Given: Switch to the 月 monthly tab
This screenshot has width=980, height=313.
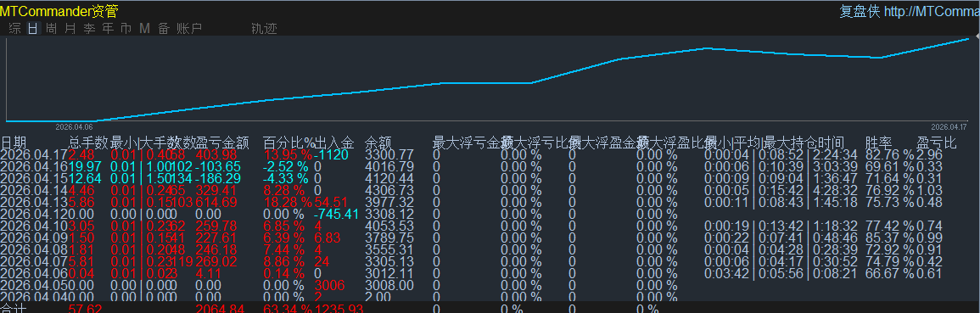Looking at the screenshot, I should click(70, 28).
